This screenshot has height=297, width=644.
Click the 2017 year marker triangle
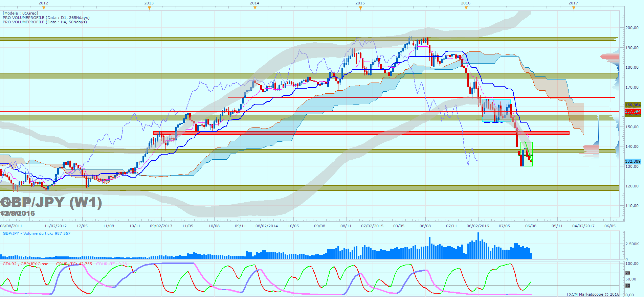[574, 8]
